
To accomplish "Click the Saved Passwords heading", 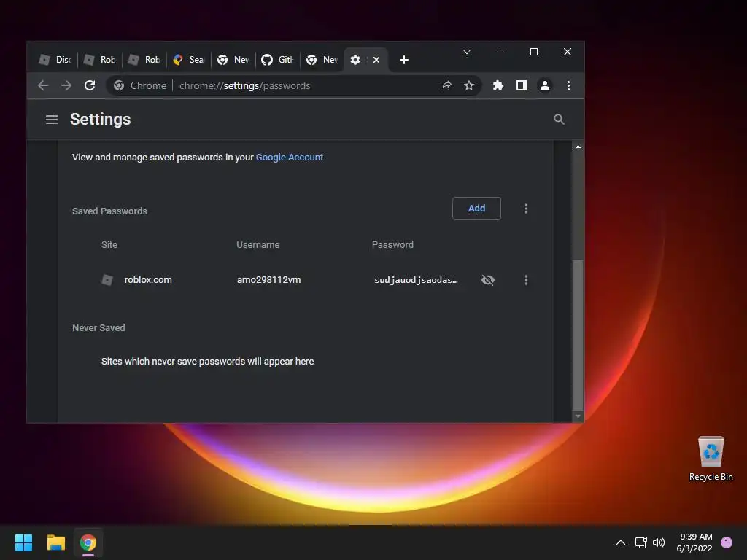I will [109, 211].
